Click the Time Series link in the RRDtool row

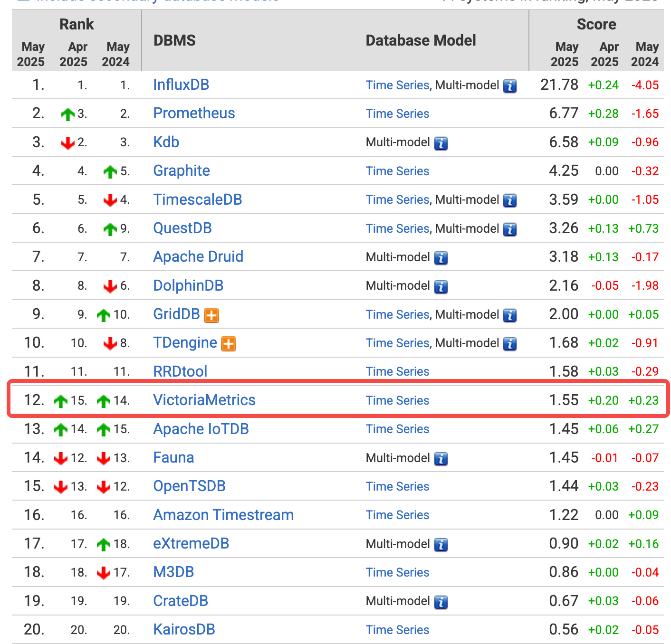point(397,371)
